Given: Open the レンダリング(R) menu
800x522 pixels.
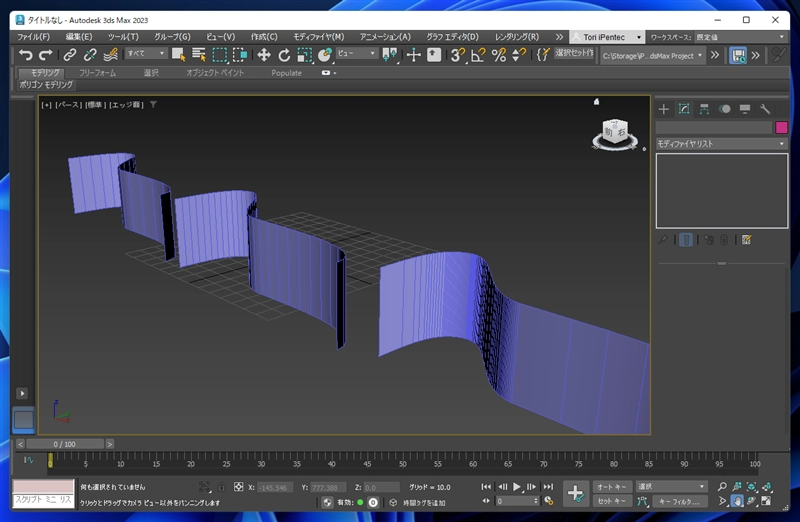Looking at the screenshot, I should tap(517, 37).
